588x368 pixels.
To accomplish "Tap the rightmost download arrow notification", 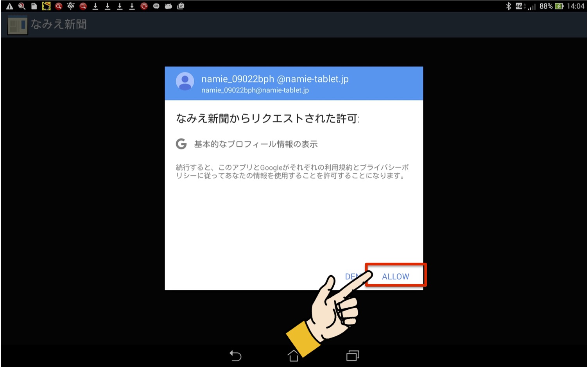I will [132, 6].
